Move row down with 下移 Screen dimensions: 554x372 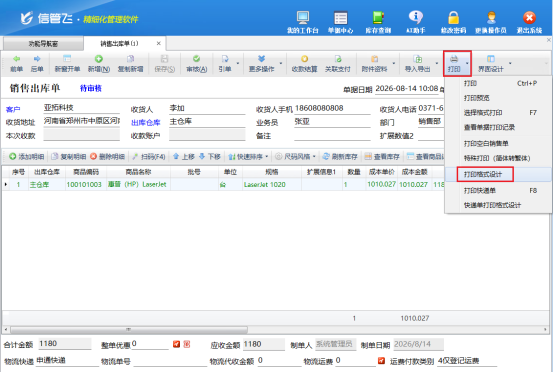210,157
